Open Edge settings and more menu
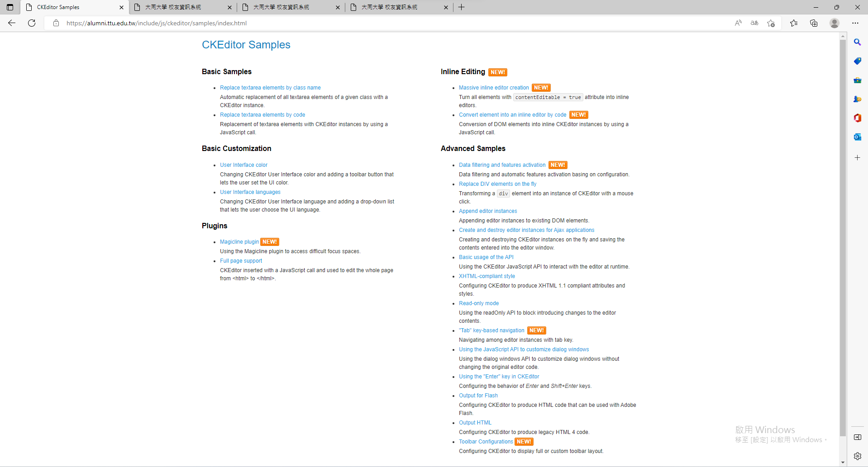 pyautogui.click(x=855, y=23)
